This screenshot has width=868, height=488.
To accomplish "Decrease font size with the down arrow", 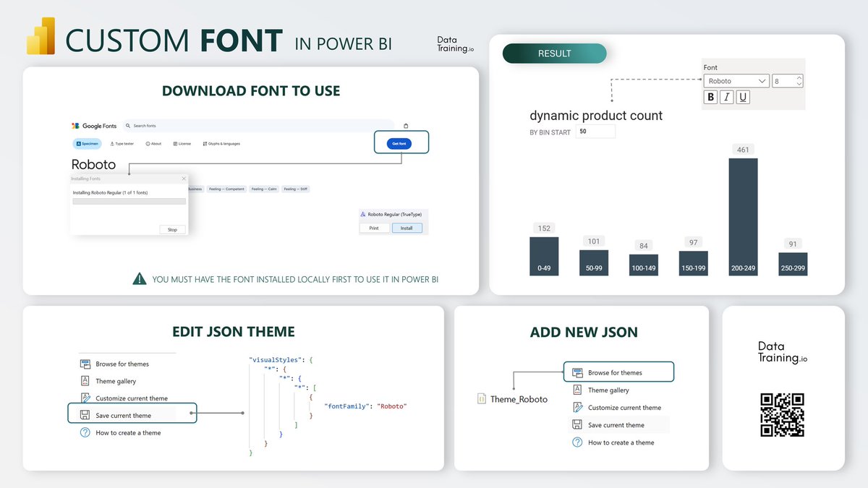I will [799, 84].
